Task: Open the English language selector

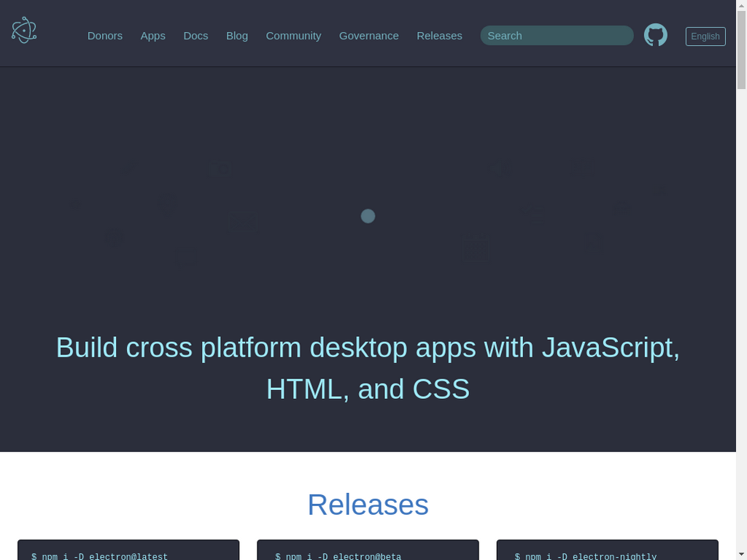Action: 705,36
